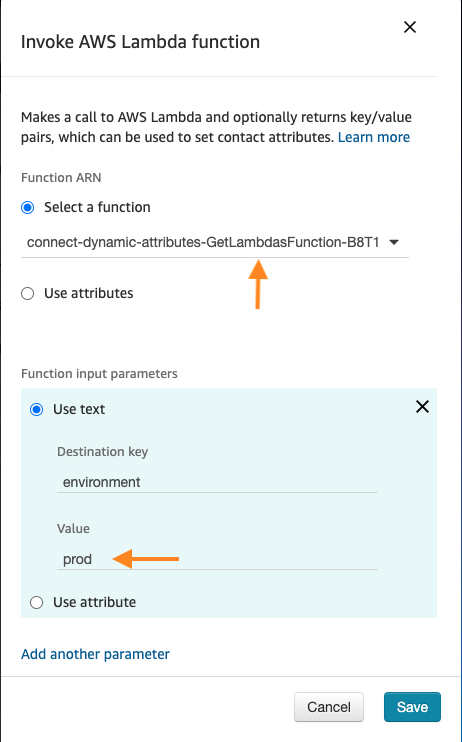This screenshot has width=462, height=742.
Task: Click the 'Function ARN' section label
Action: pyautogui.click(x=61, y=178)
